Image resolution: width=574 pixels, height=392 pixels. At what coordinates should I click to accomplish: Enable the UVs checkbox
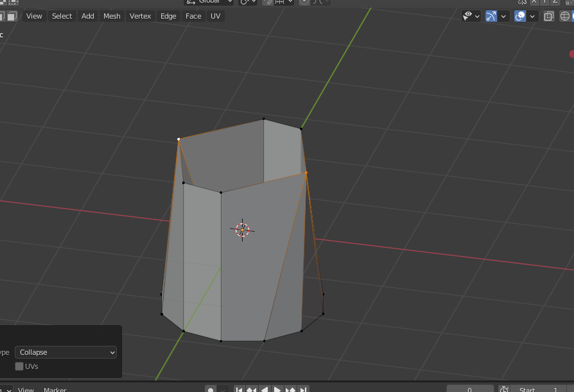pyautogui.click(x=19, y=366)
